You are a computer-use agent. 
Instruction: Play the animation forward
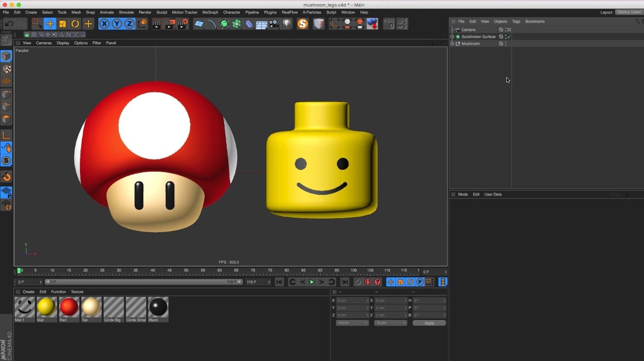click(x=312, y=282)
